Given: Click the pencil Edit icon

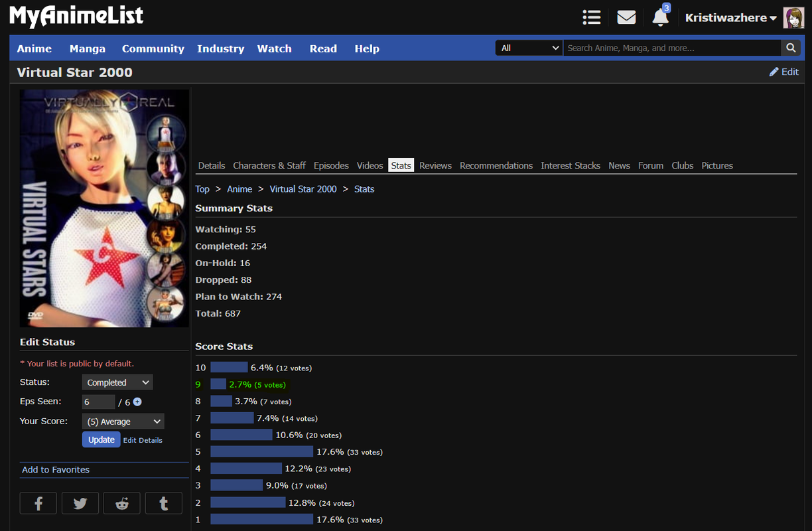Looking at the screenshot, I should pos(774,72).
